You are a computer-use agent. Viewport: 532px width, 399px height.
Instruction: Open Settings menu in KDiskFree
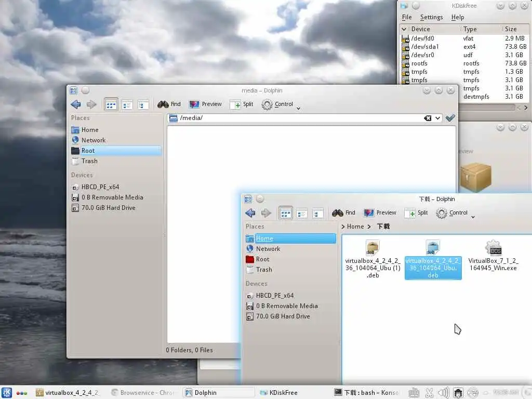[x=431, y=17]
